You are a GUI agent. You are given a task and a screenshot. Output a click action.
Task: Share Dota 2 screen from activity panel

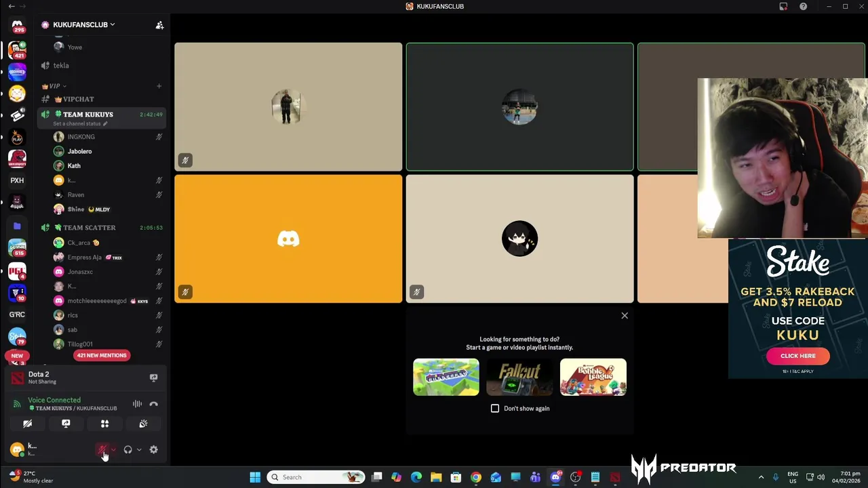153,378
